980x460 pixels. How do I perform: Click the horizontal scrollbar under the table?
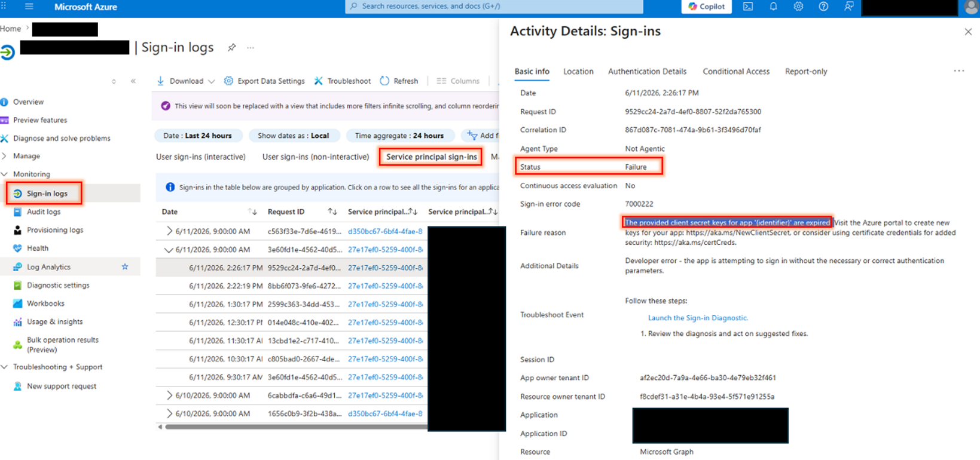click(x=296, y=427)
